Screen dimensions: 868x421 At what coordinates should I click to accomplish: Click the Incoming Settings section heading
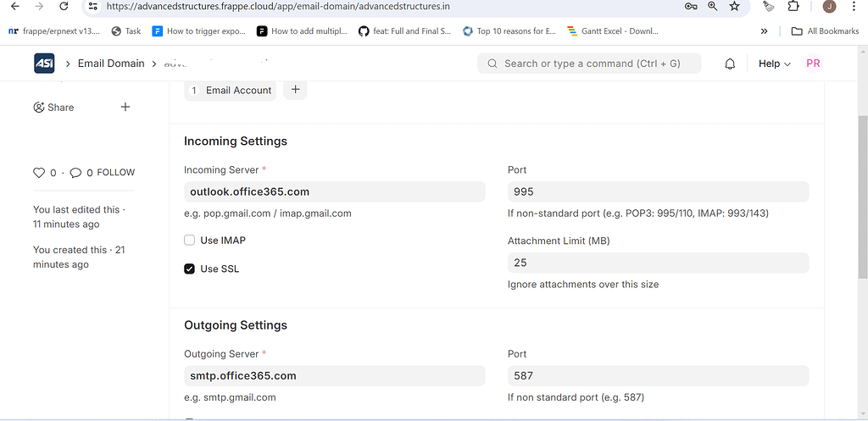pyautogui.click(x=236, y=141)
